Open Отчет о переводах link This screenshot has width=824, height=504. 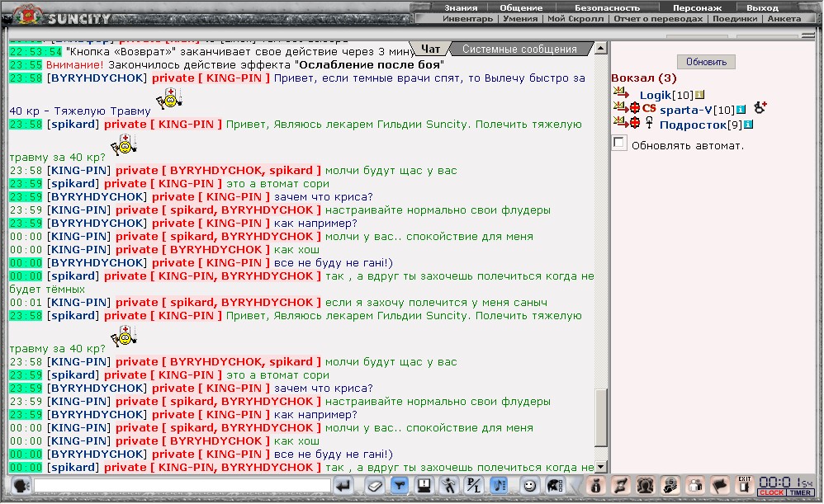658,19
